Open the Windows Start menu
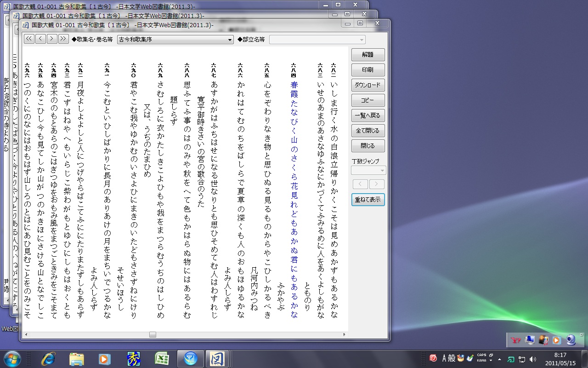 [x=12, y=358]
